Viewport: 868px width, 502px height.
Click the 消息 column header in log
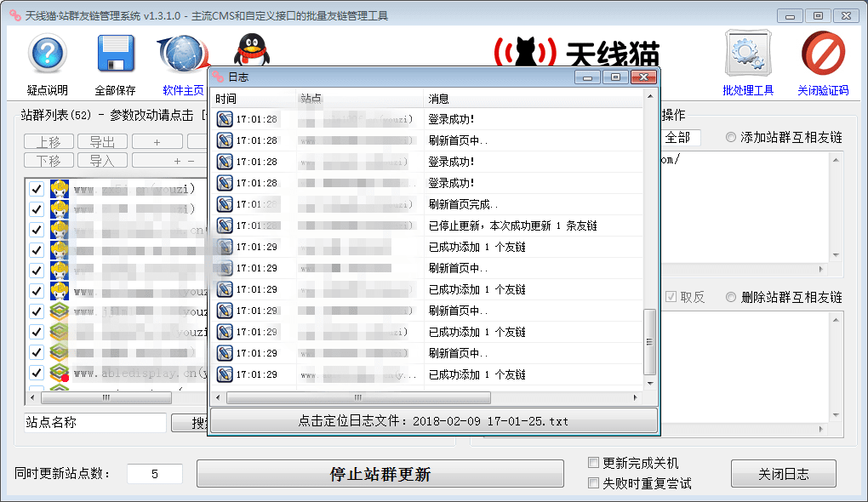coord(533,99)
